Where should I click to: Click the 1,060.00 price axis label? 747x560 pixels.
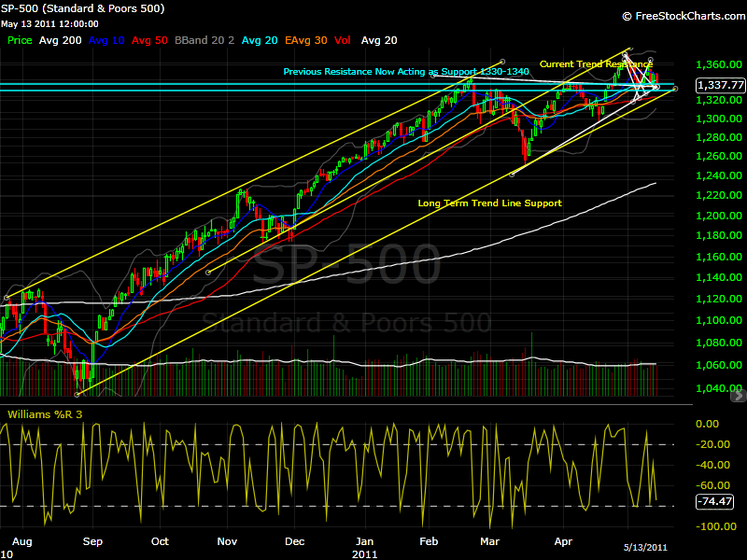(719, 365)
